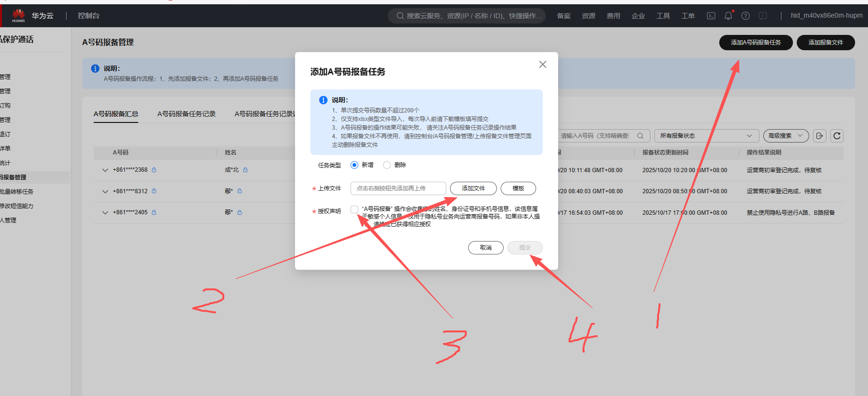
Task: Click the magnifier icon in A号码 search box
Action: pos(640,136)
